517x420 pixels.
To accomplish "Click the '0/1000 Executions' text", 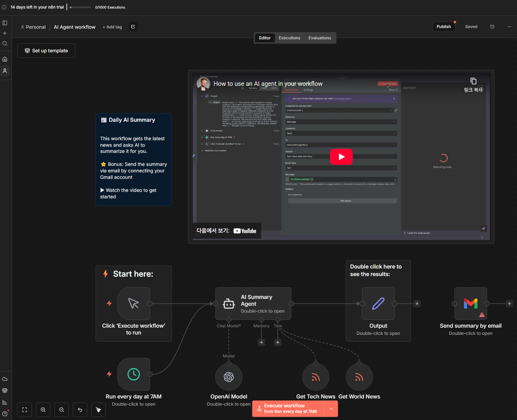I will [x=110, y=7].
